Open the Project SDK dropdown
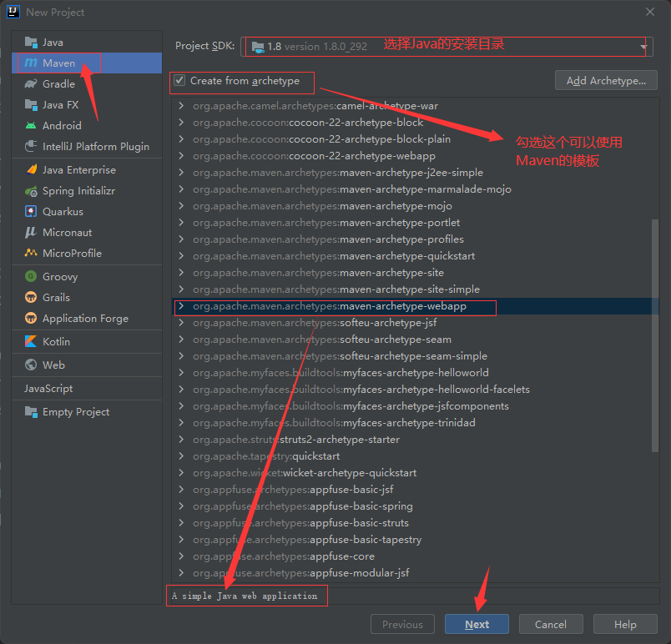The image size is (671, 644). pyautogui.click(x=446, y=46)
